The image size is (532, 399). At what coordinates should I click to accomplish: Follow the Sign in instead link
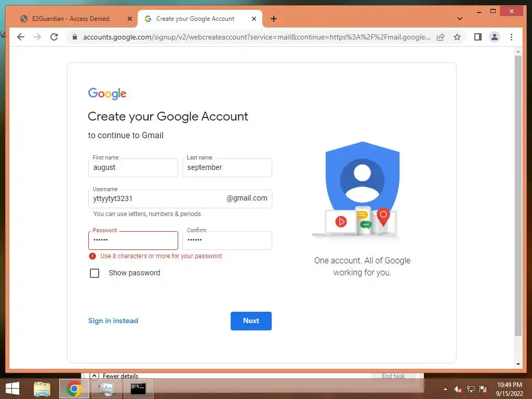[113, 321]
